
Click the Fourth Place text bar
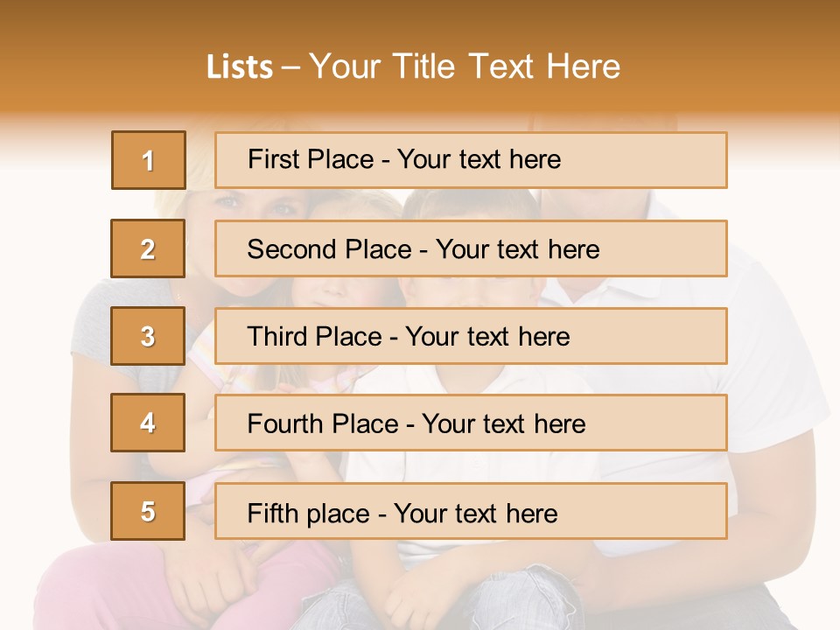click(x=471, y=423)
